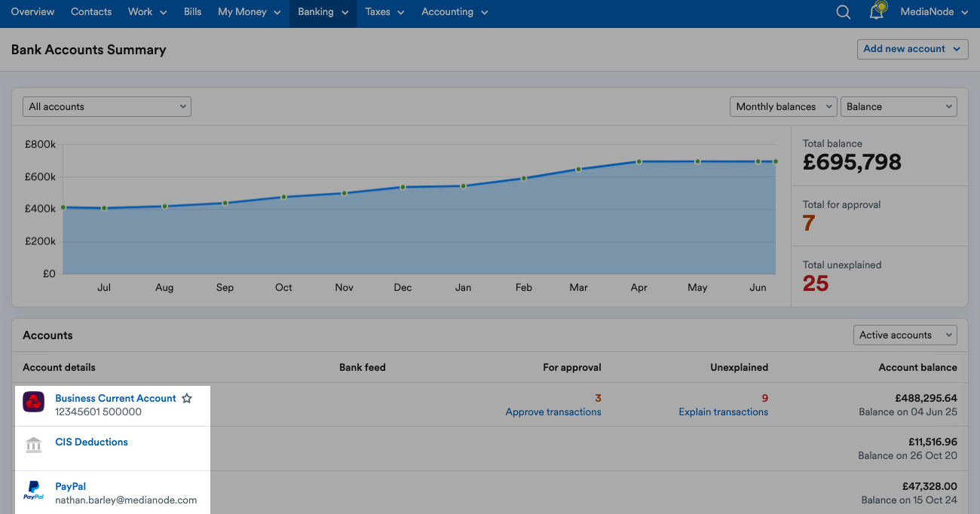Viewport: 980px width, 514px height.
Task: Favorite Business Current Account using the star
Action: click(x=186, y=398)
